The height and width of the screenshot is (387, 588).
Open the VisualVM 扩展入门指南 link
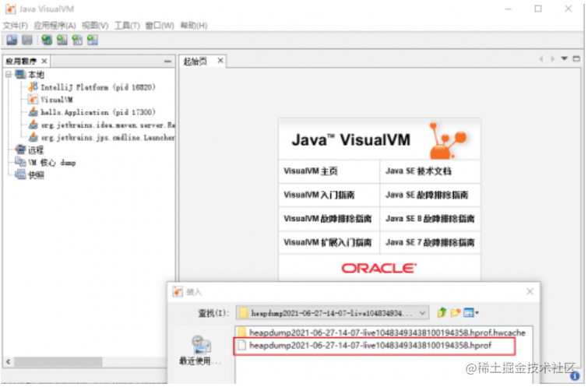point(328,243)
